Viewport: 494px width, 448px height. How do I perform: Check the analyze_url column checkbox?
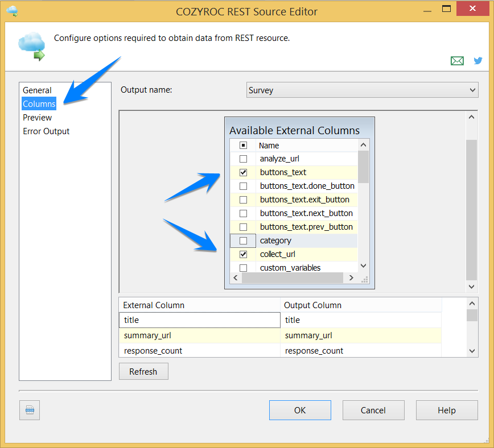(243, 159)
